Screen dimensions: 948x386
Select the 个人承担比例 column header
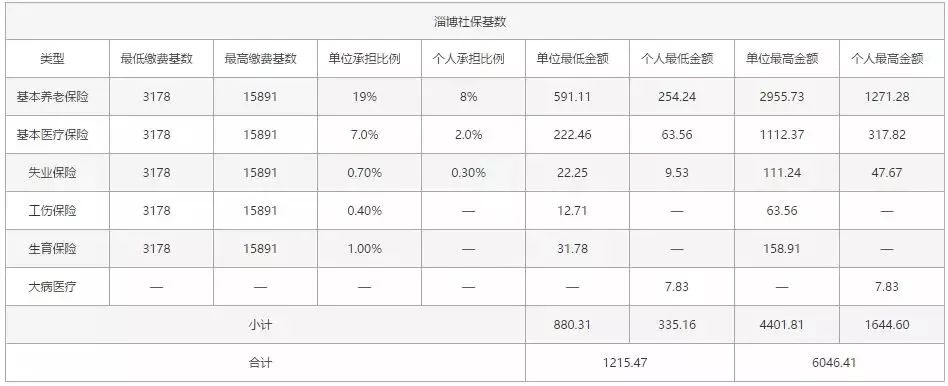point(469,59)
